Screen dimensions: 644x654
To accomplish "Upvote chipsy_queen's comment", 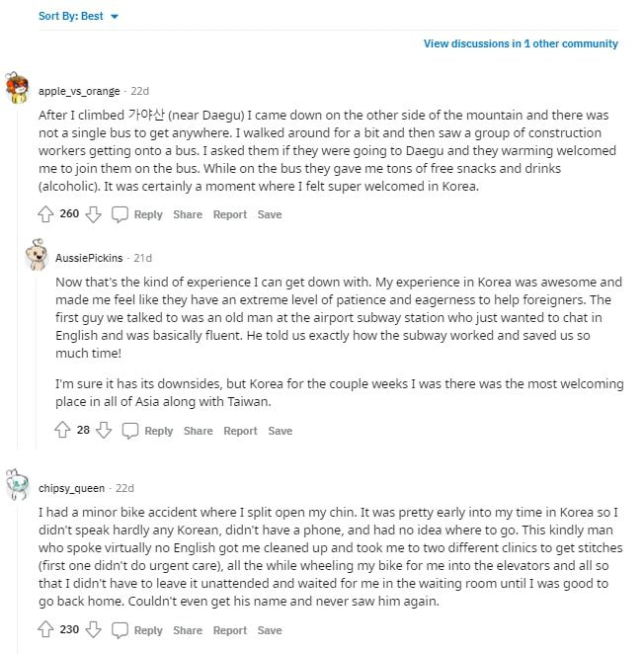I will coord(44,630).
